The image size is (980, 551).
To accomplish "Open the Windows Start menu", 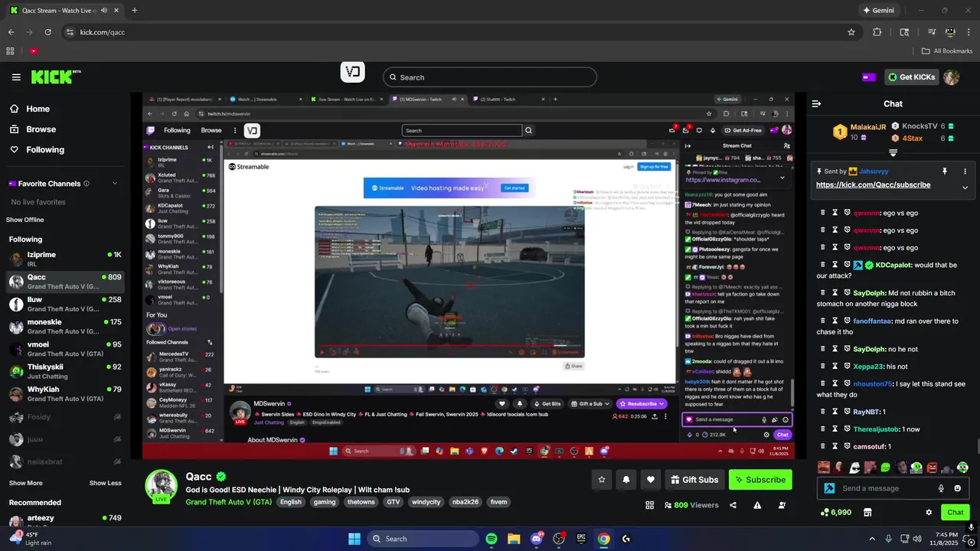I will tap(354, 539).
